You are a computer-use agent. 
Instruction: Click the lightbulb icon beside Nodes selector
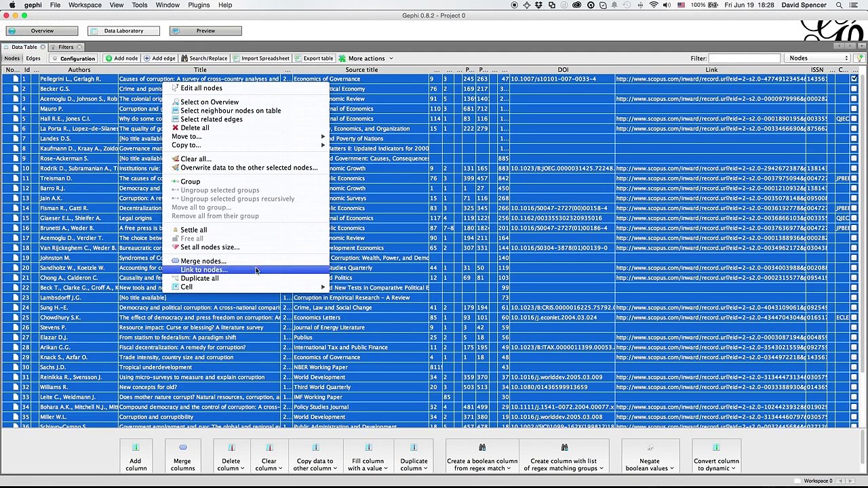point(859,58)
